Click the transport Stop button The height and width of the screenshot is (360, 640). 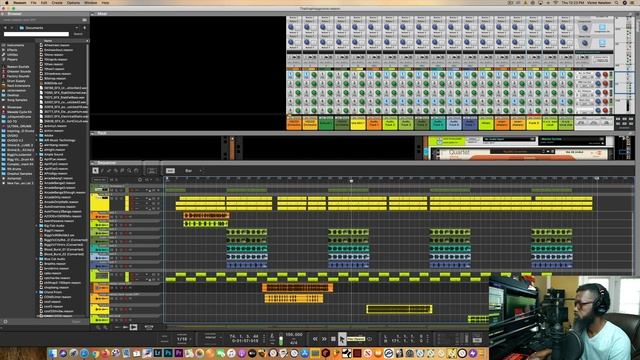333,339
